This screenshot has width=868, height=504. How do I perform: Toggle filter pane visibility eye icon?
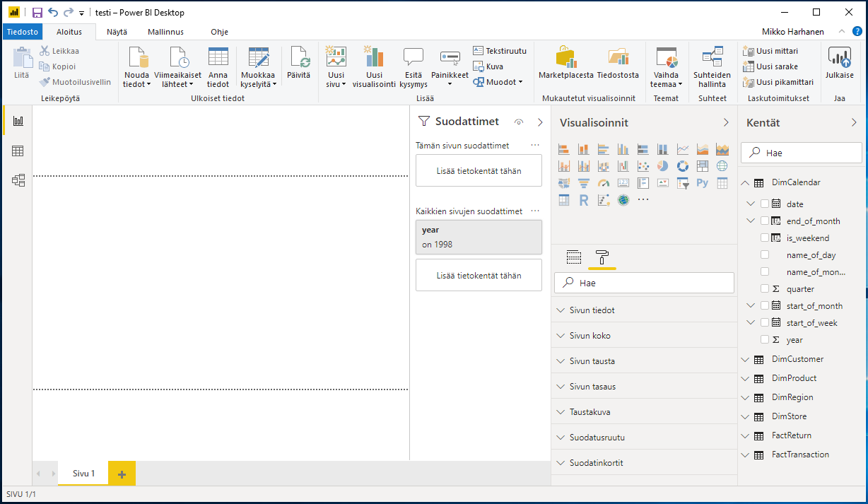pyautogui.click(x=520, y=122)
